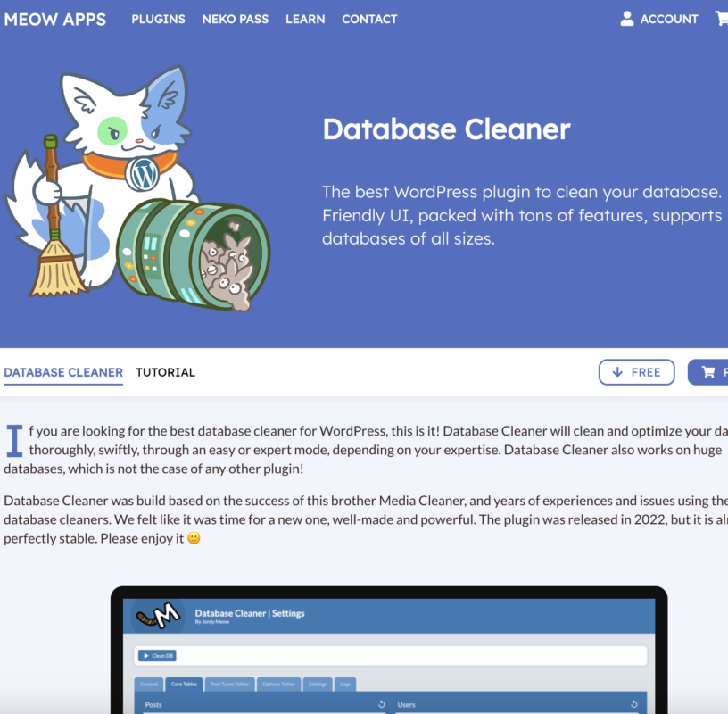Open the CONTACT page
The width and height of the screenshot is (728, 714).
tap(369, 19)
